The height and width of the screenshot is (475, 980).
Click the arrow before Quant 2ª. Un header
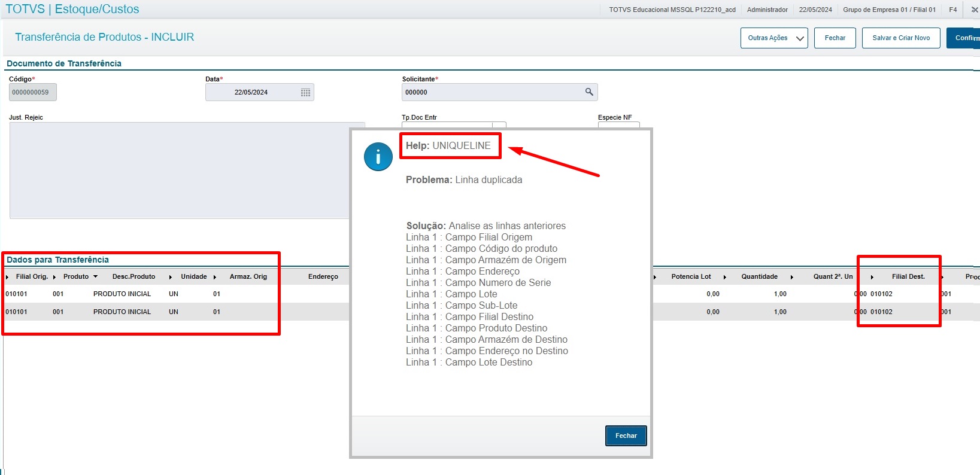[791, 277]
